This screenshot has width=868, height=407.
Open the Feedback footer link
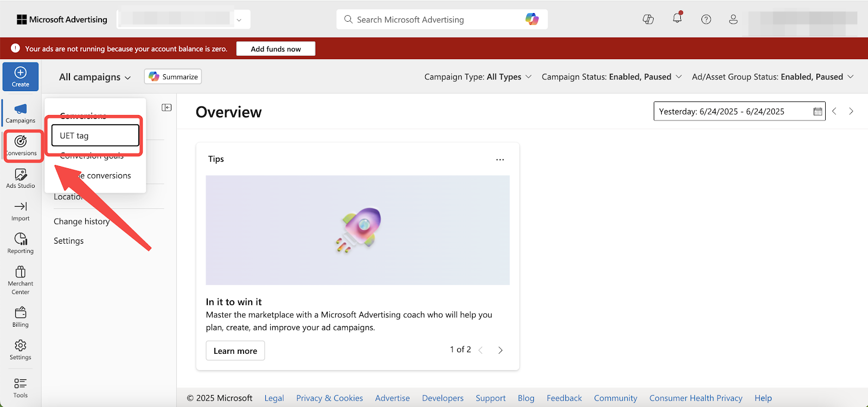click(564, 398)
